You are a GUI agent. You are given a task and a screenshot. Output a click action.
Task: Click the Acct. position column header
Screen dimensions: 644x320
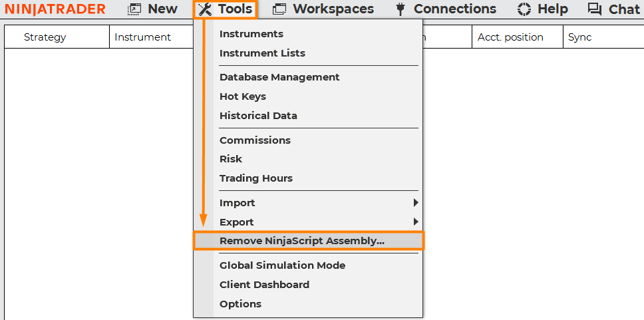(518, 37)
